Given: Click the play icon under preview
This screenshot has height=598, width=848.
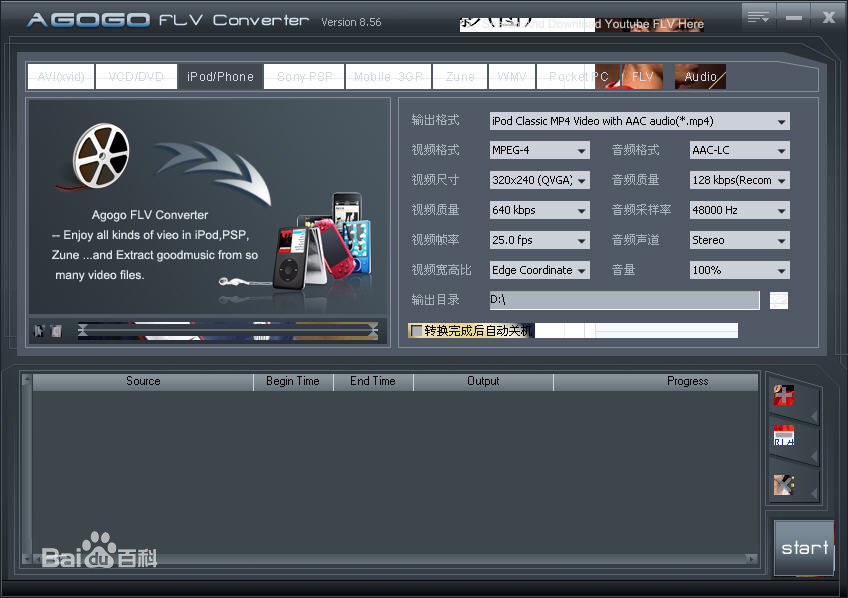Looking at the screenshot, I should coord(39,330).
